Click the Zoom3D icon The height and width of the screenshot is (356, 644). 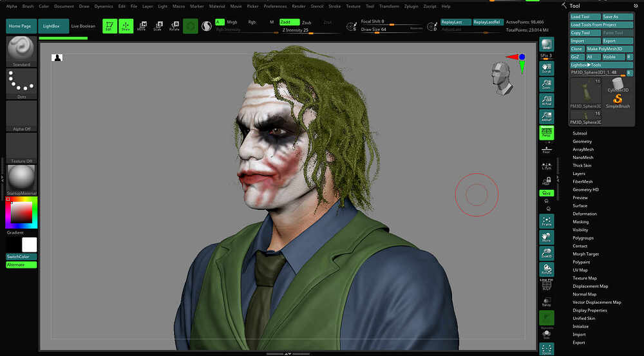pos(546,254)
